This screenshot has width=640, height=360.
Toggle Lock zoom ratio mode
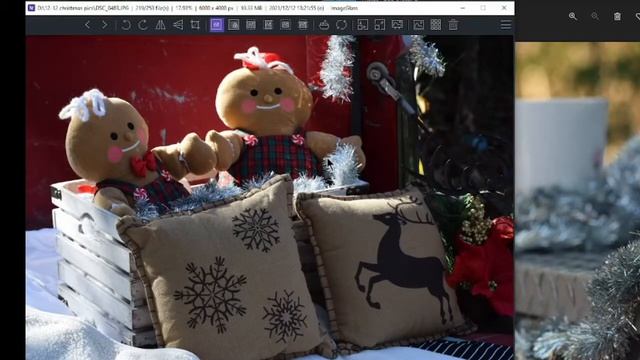click(234, 25)
